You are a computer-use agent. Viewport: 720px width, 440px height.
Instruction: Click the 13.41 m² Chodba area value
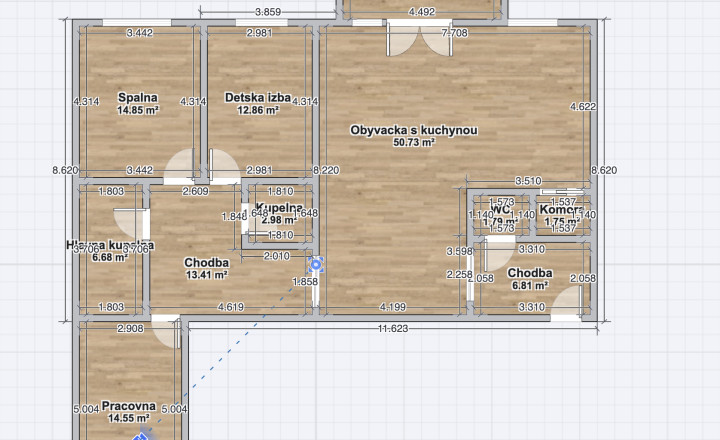207,275
